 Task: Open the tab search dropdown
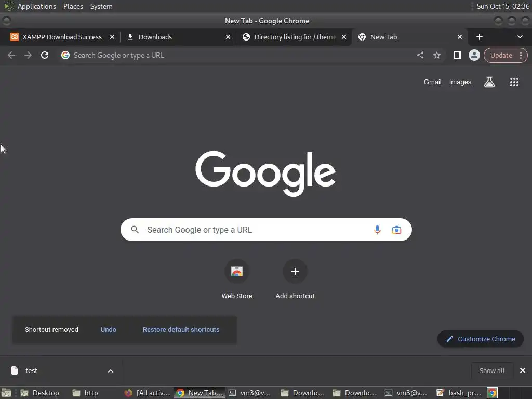tap(520, 37)
